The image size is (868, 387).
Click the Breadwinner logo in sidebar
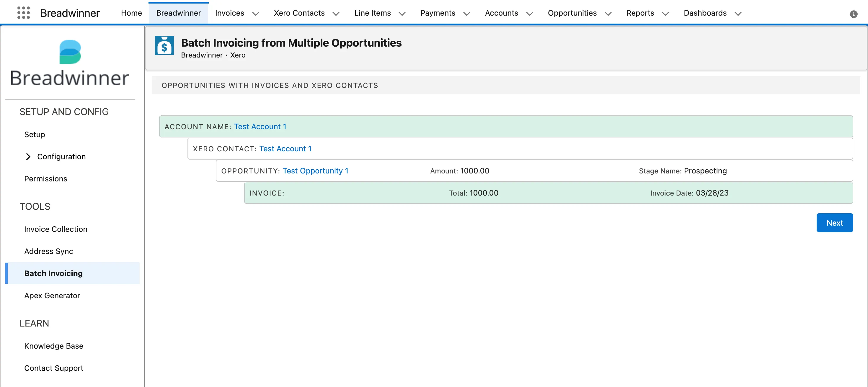point(70,63)
